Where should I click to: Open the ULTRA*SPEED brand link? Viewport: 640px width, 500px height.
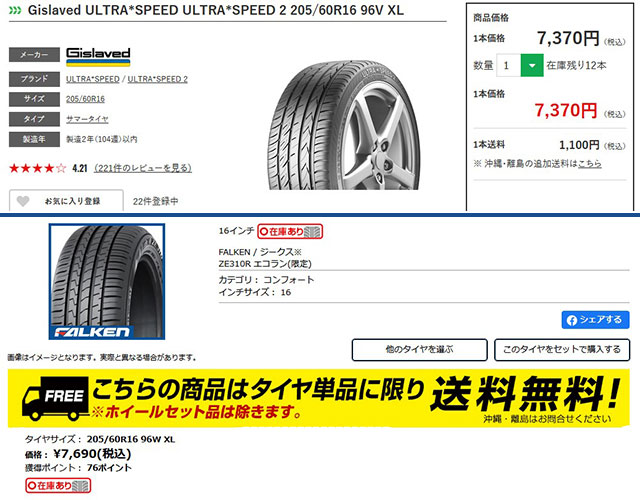(93, 79)
